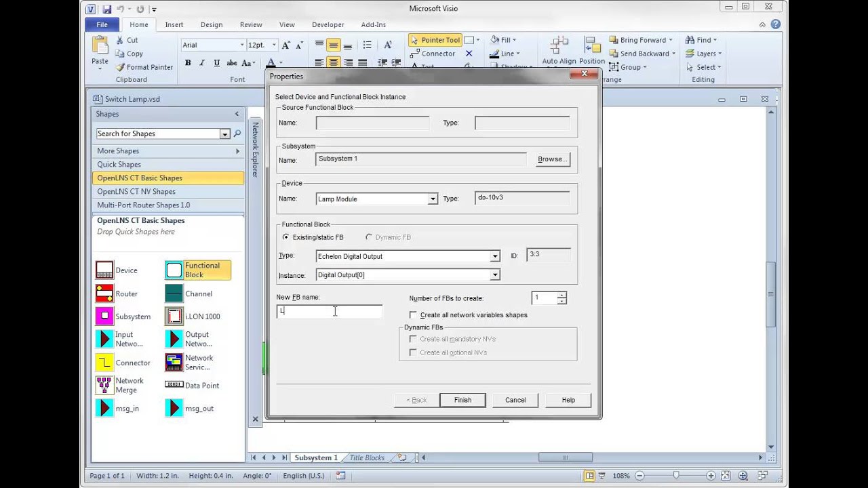Screen dimensions: 868x488
Task: Click the Italic formatting icon
Action: [x=202, y=63]
